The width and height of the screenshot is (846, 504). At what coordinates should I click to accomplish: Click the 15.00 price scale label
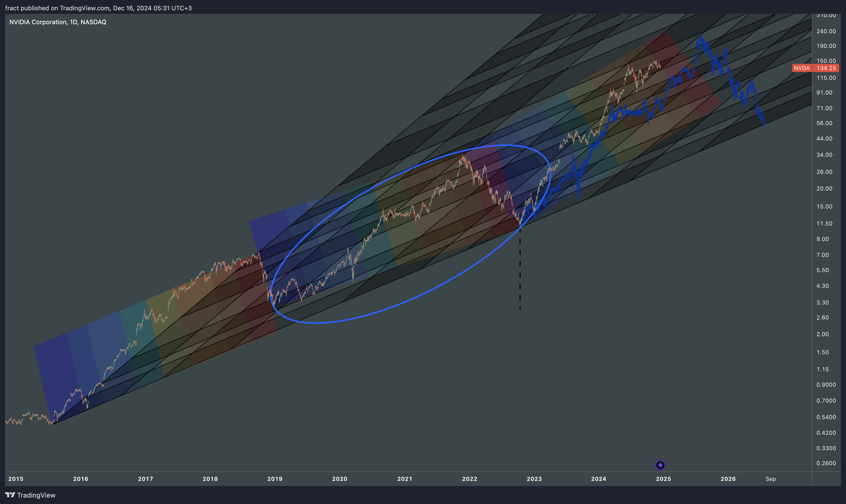(x=825, y=206)
